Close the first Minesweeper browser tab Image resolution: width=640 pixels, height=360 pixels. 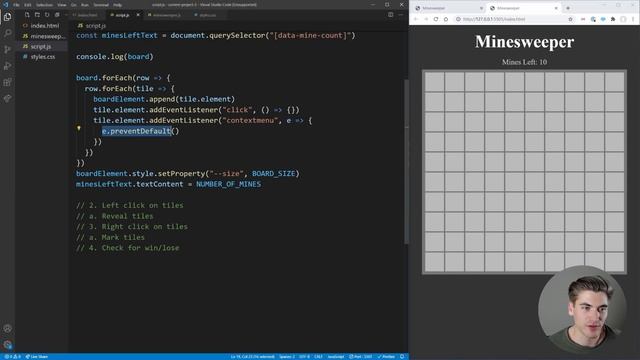point(481,8)
